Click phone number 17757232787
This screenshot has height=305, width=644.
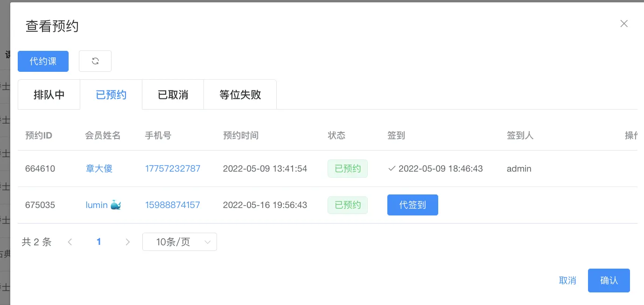pos(172,168)
